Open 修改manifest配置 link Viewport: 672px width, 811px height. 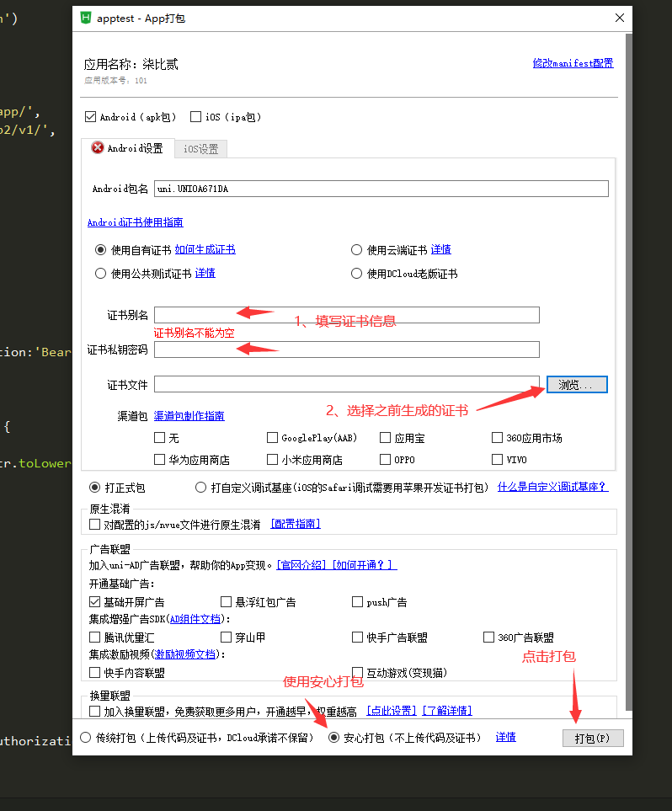[573, 63]
